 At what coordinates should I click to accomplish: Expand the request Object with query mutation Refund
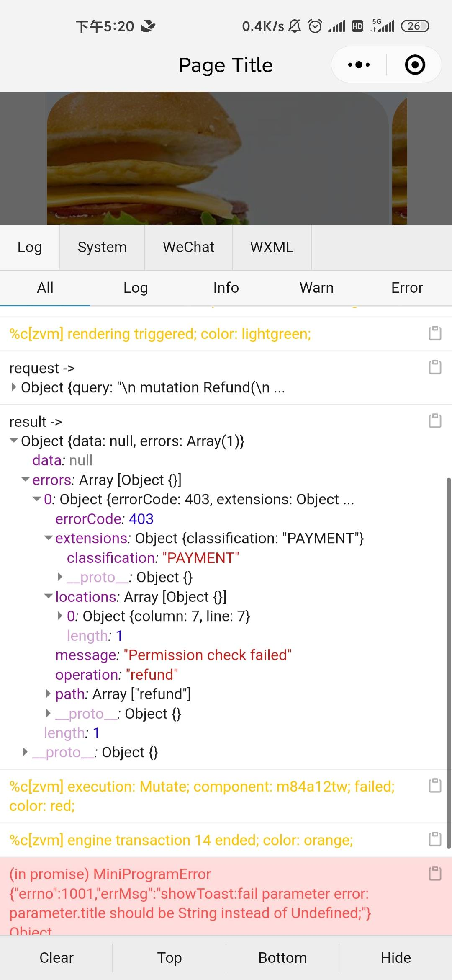[14, 387]
